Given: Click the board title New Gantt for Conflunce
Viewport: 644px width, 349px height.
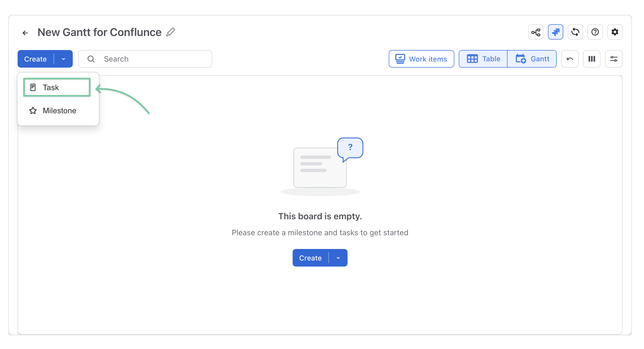Looking at the screenshot, I should pyautogui.click(x=100, y=32).
